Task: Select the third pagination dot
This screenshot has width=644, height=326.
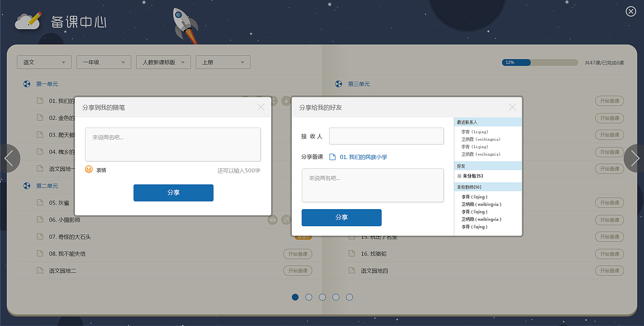Action: pyautogui.click(x=323, y=297)
